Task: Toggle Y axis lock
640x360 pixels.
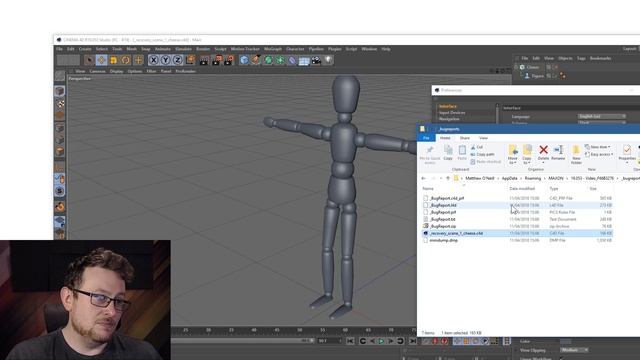Action: coord(165,60)
